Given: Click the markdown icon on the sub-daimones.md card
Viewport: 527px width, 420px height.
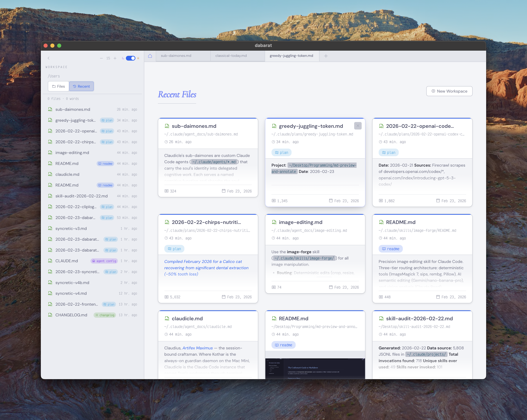Looking at the screenshot, I should point(167,126).
